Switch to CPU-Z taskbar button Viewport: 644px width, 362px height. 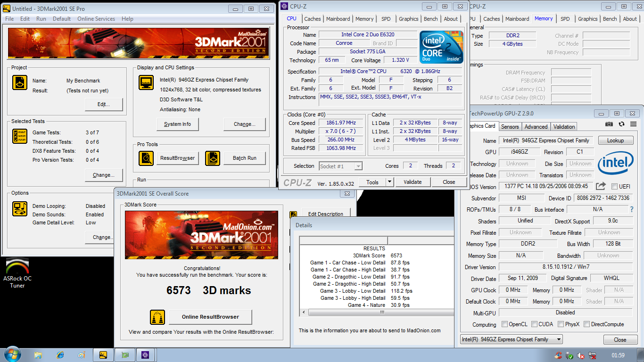146,355
